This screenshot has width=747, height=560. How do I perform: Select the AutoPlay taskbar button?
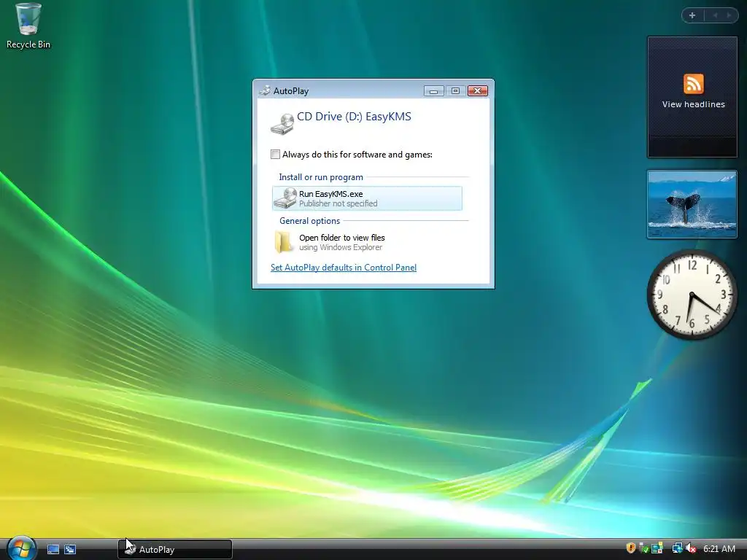pos(175,550)
